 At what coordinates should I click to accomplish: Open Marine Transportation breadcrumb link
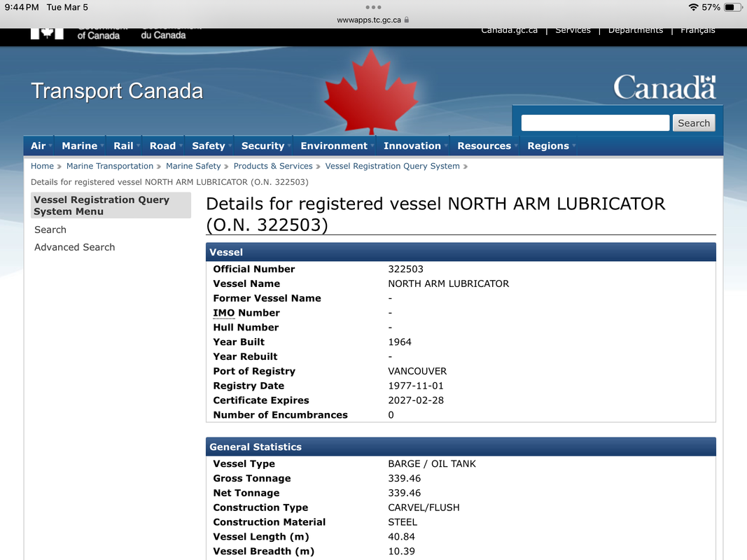tap(110, 166)
